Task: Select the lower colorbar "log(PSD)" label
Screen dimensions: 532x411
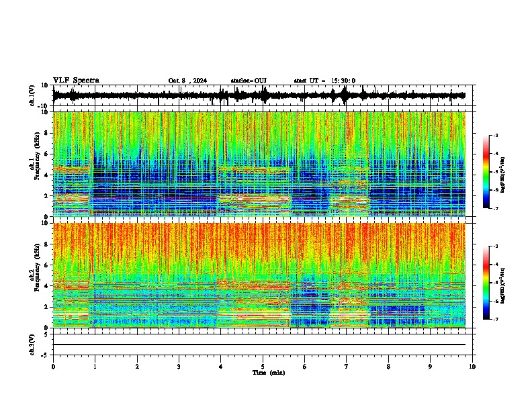Action: point(502,285)
